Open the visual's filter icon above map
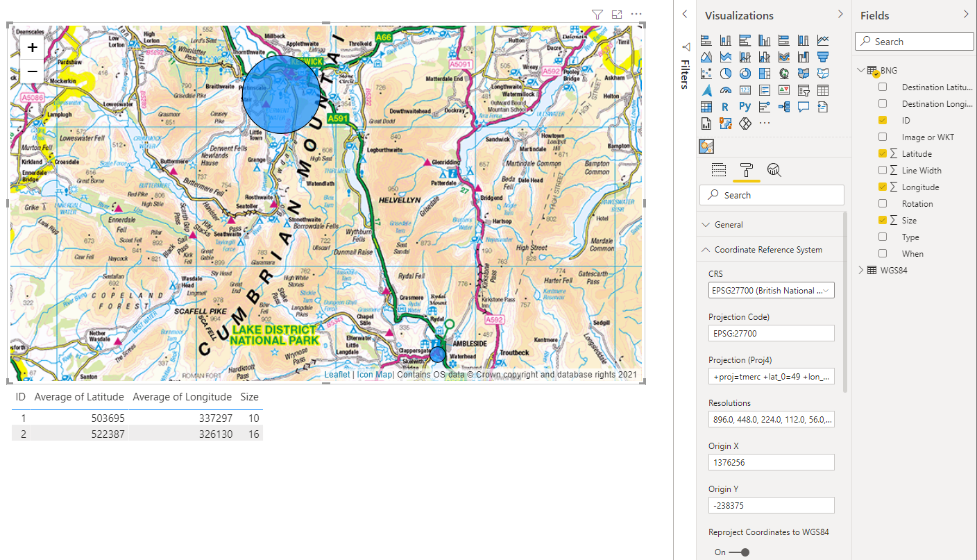The height and width of the screenshot is (560, 977). pos(597,14)
